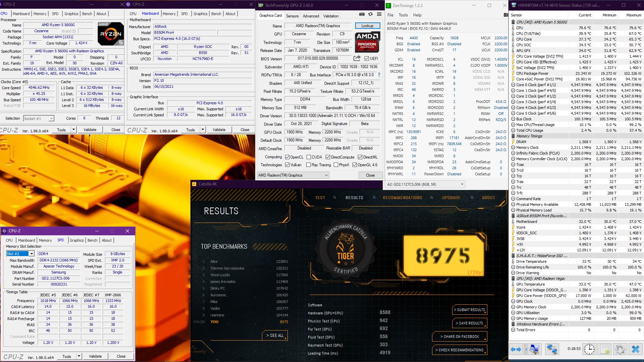The image size is (644, 362).
Task: Click HWiNFO magnifier monitor summary icon
Action: (534, 349)
